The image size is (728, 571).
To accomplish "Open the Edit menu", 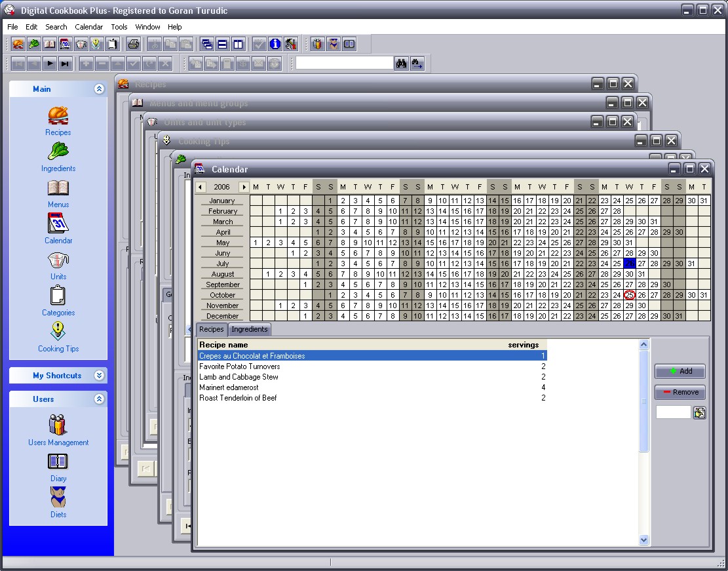I will click(31, 27).
